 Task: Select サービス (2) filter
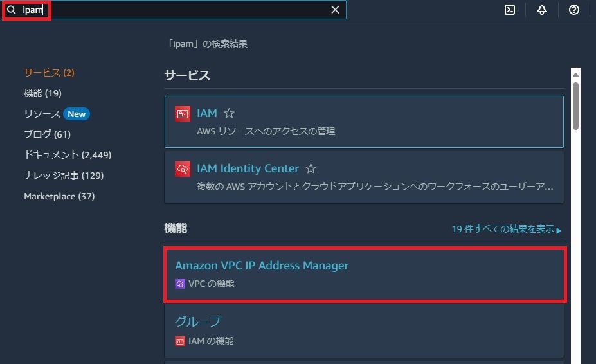(49, 73)
